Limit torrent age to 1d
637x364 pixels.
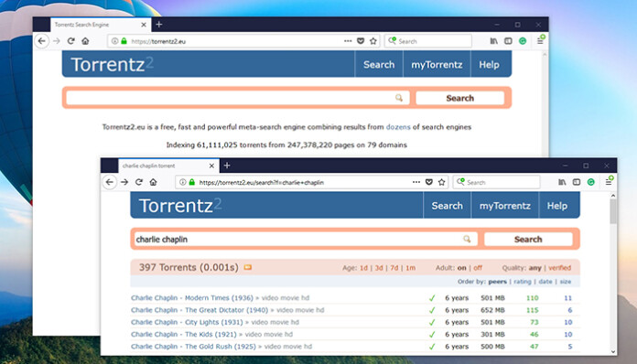tap(363, 268)
